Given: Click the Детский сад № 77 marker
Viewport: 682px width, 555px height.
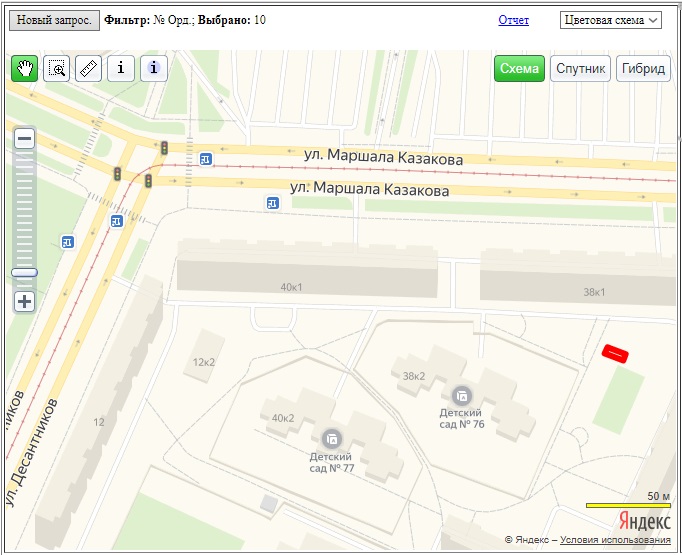Looking at the screenshot, I should (331, 439).
